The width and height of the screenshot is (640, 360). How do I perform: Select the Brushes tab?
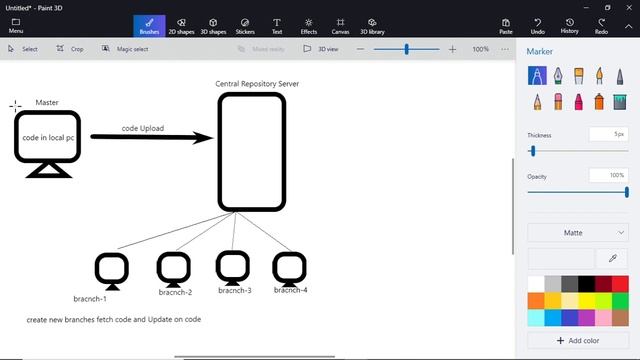pyautogui.click(x=149, y=26)
